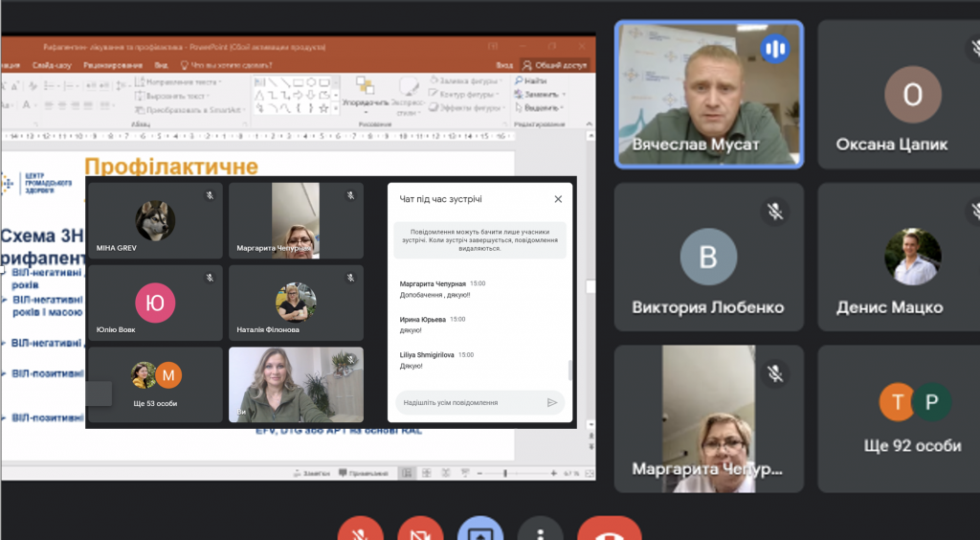Open the Рецензирование ribbon tab
Viewport: 980px width, 540px height.
pos(113,65)
